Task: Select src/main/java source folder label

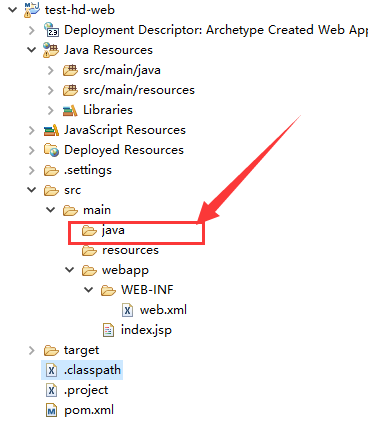Action: coord(122,70)
